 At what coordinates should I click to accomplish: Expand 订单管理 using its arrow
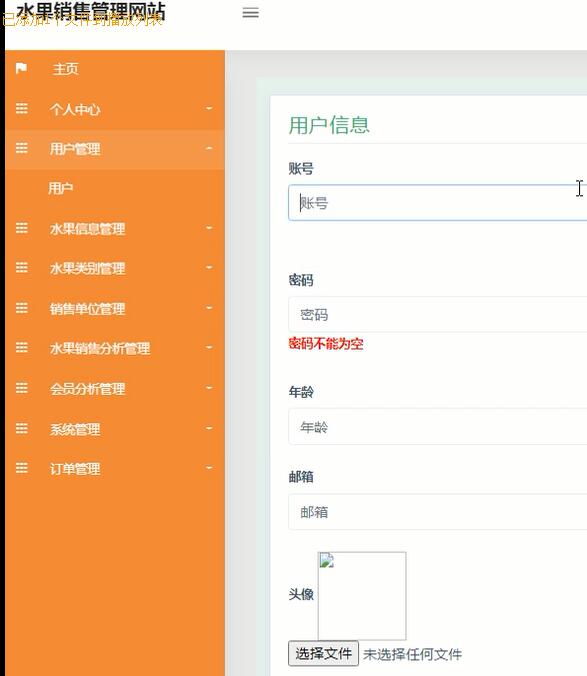209,468
